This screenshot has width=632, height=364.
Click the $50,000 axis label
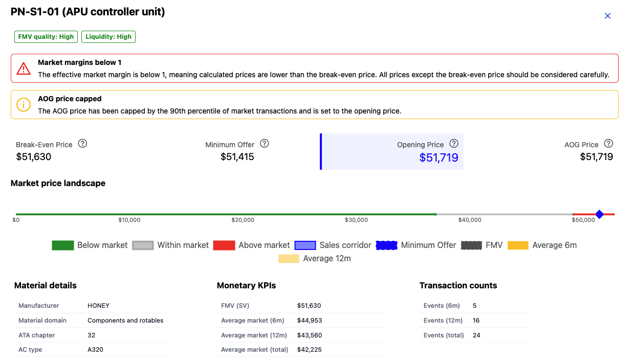click(583, 220)
